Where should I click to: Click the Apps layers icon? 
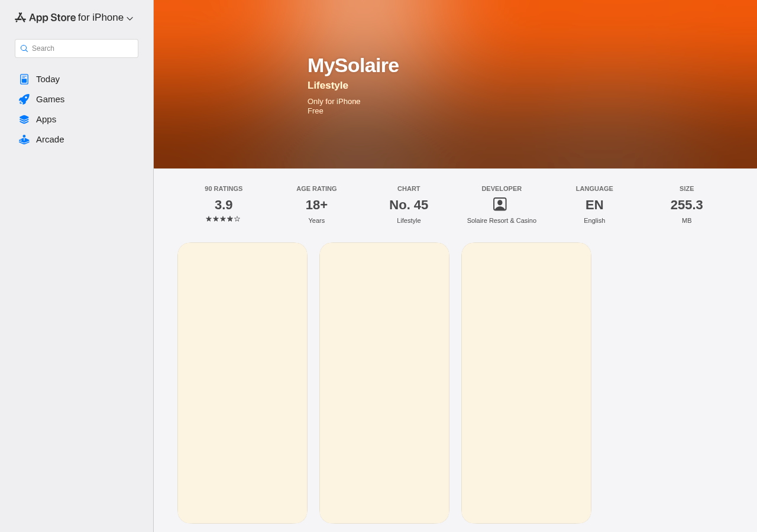(x=24, y=119)
